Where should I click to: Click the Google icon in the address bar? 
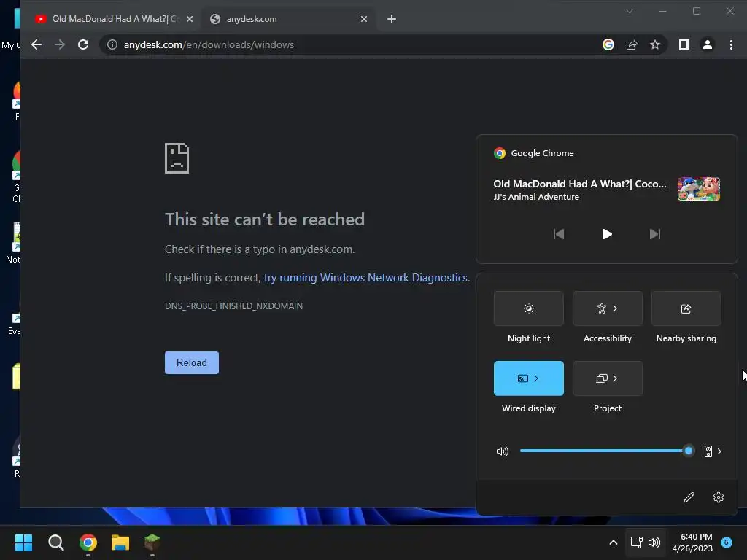point(608,44)
